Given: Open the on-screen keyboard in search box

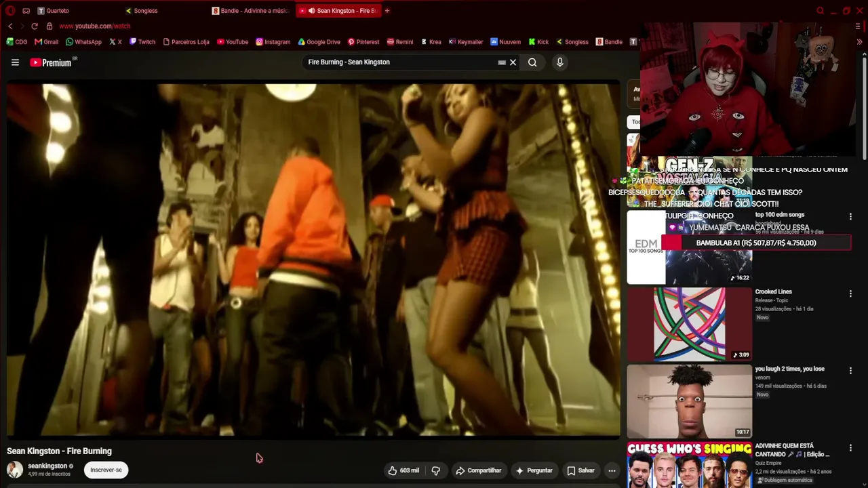Looking at the screenshot, I should (502, 62).
